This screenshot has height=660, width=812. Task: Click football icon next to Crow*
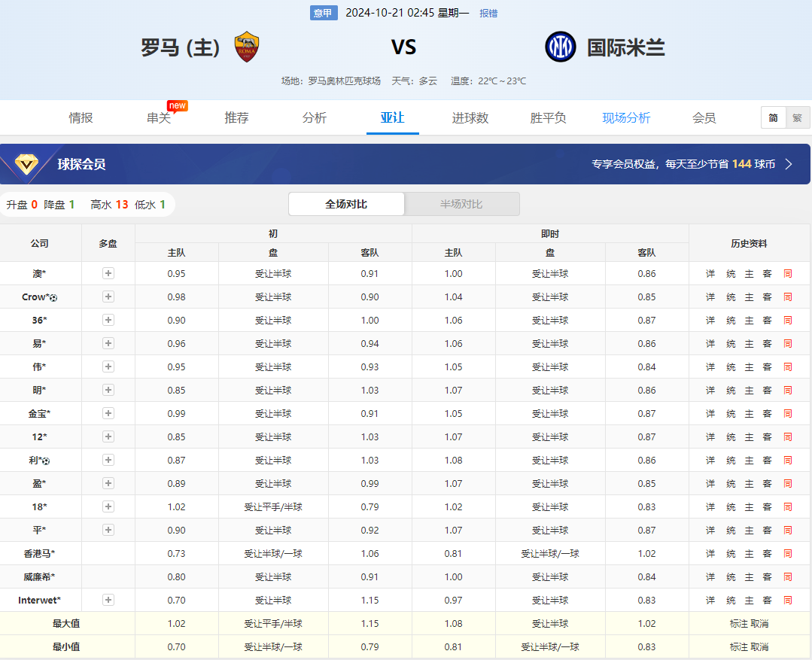tap(53, 298)
